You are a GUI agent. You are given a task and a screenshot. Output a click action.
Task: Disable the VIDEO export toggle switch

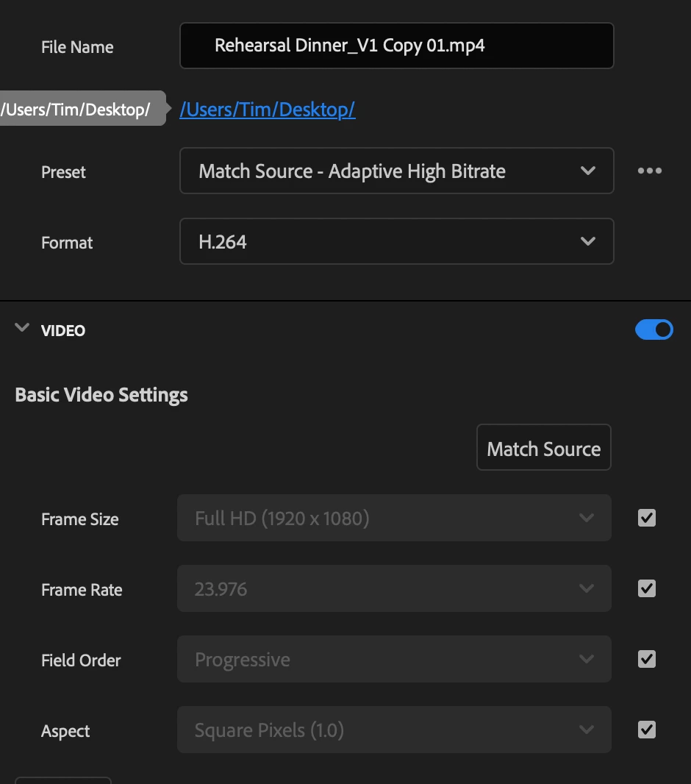pyautogui.click(x=654, y=329)
